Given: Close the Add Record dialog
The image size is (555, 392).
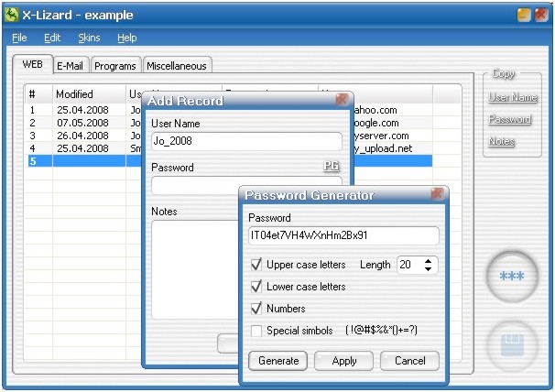Looking at the screenshot, I should click(342, 100).
